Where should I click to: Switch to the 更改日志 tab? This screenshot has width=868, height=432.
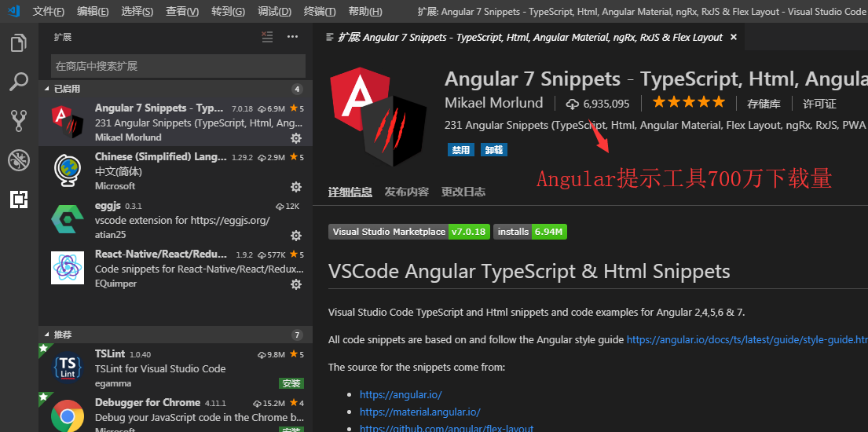click(x=463, y=192)
